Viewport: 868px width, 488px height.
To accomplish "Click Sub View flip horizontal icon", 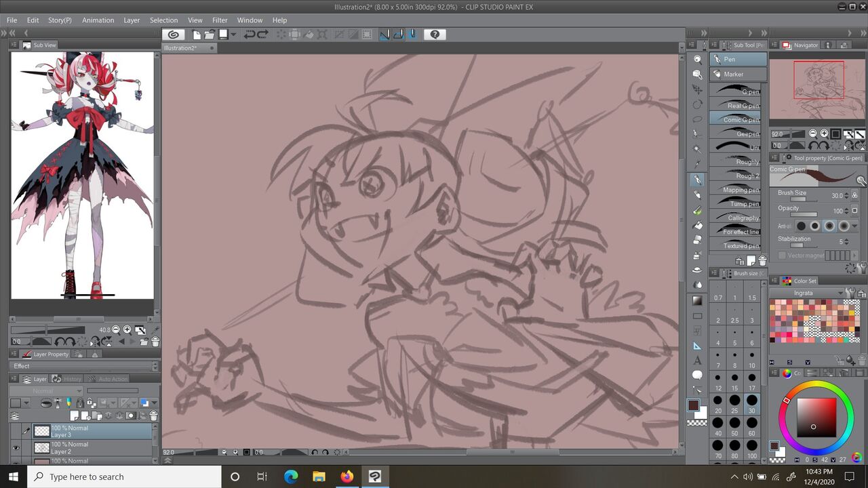I will (95, 342).
